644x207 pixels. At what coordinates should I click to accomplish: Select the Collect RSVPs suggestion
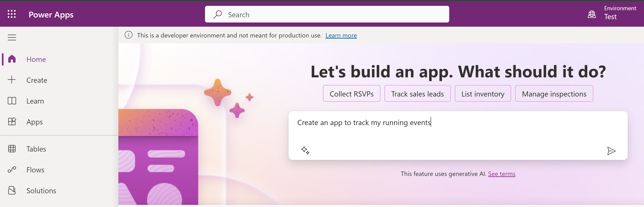(351, 94)
